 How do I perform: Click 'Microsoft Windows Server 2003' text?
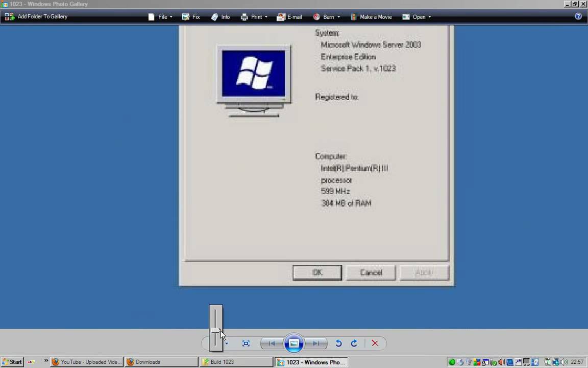click(x=371, y=45)
